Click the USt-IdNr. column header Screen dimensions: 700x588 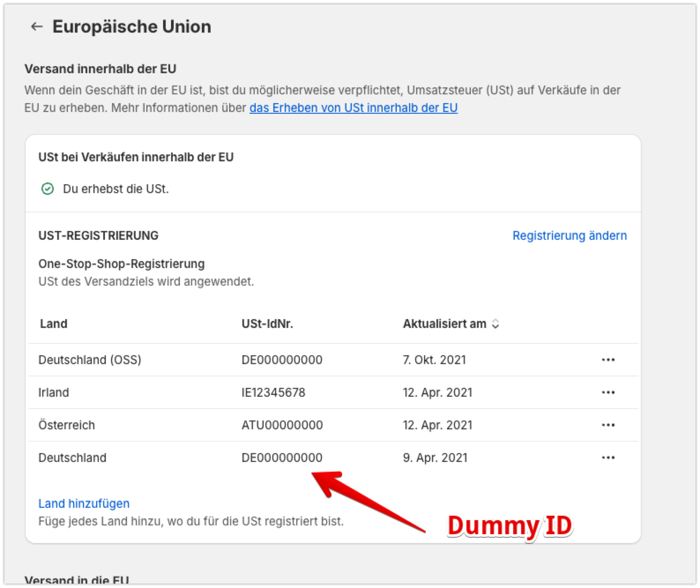267,324
